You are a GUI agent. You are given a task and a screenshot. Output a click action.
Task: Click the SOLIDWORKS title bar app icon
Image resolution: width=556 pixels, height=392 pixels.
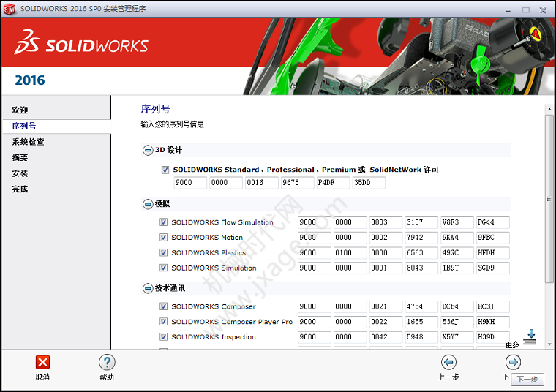(10, 9)
